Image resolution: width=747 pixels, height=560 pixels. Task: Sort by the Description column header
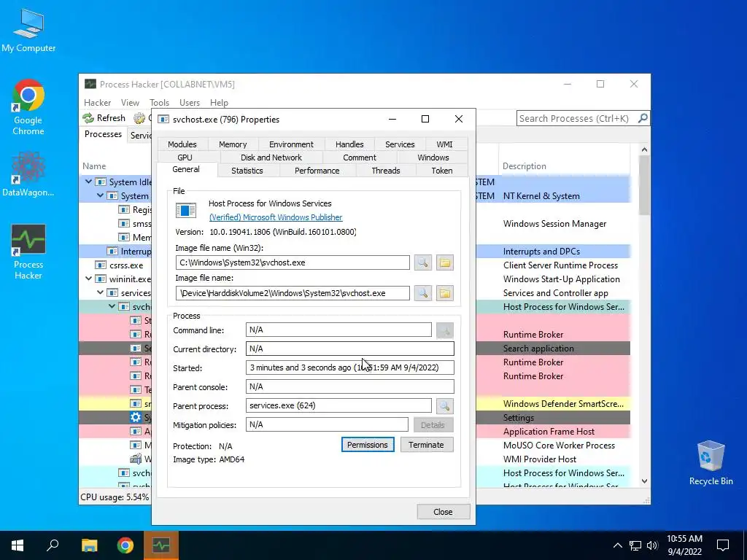[524, 166]
